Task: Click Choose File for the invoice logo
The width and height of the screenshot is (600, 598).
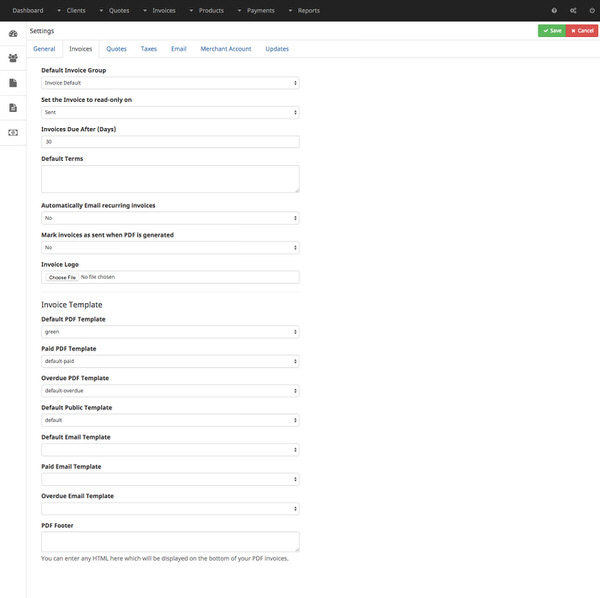Action: point(62,277)
